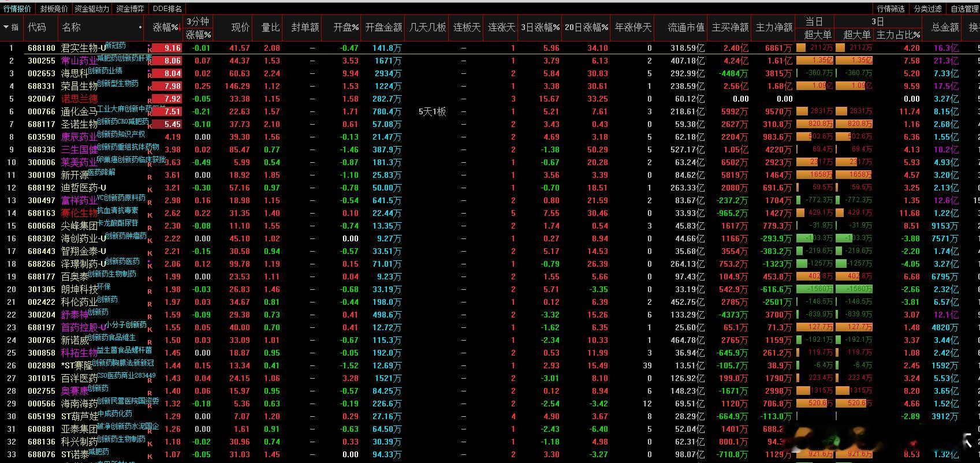Screen dimensions: 980x463
Task: Select the 荣昌生物 stock name
Action: coord(80,86)
